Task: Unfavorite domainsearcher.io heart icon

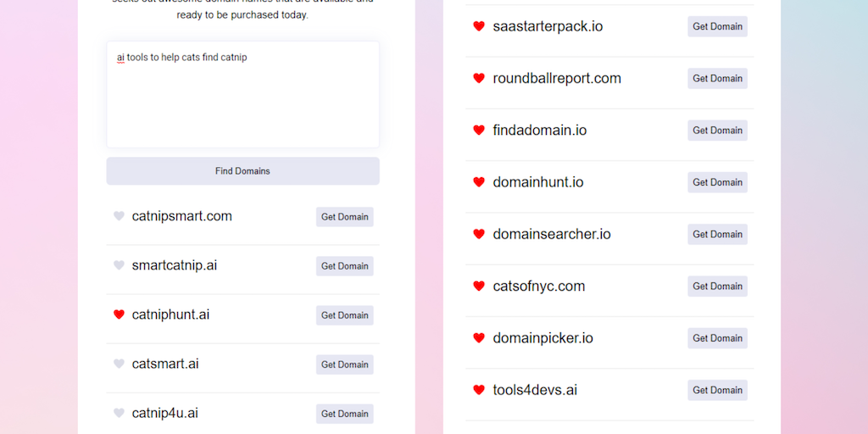Action: click(479, 234)
